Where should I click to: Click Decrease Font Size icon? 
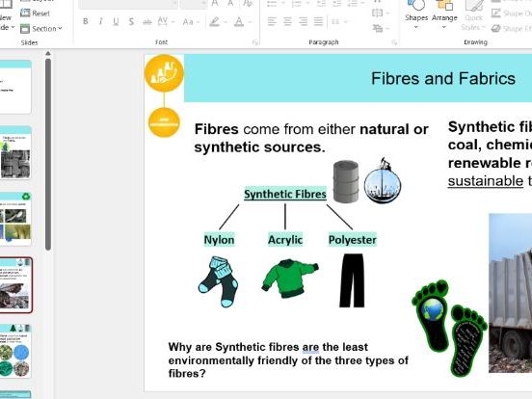230,3
